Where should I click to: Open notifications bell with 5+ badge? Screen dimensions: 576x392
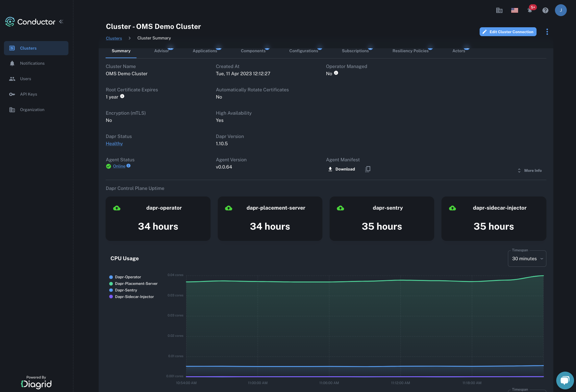click(530, 10)
